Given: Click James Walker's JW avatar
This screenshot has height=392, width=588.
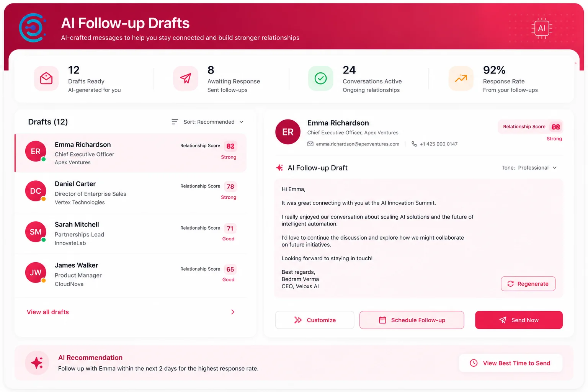Looking at the screenshot, I should click(36, 273).
